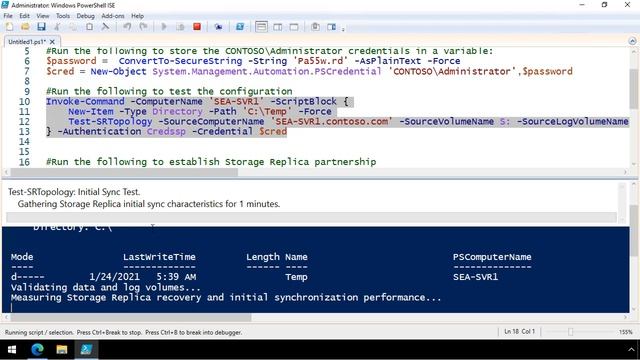Click the New Remote PowerShell Tab icon
640x360 pixels.
pos(218,27)
